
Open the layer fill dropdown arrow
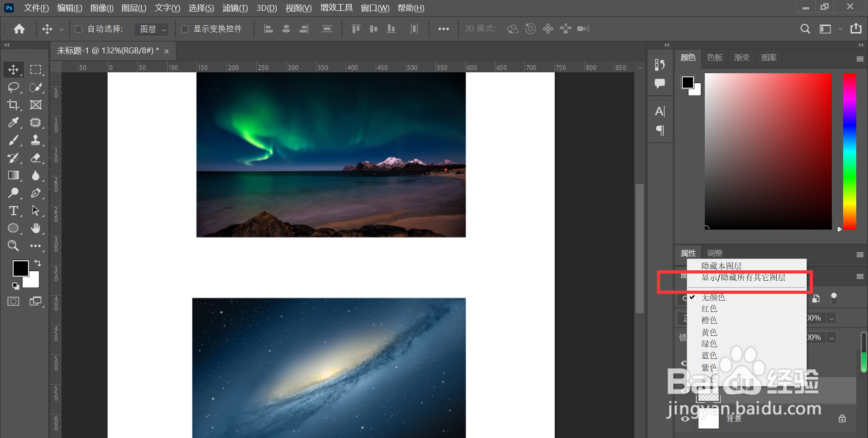pos(831,338)
